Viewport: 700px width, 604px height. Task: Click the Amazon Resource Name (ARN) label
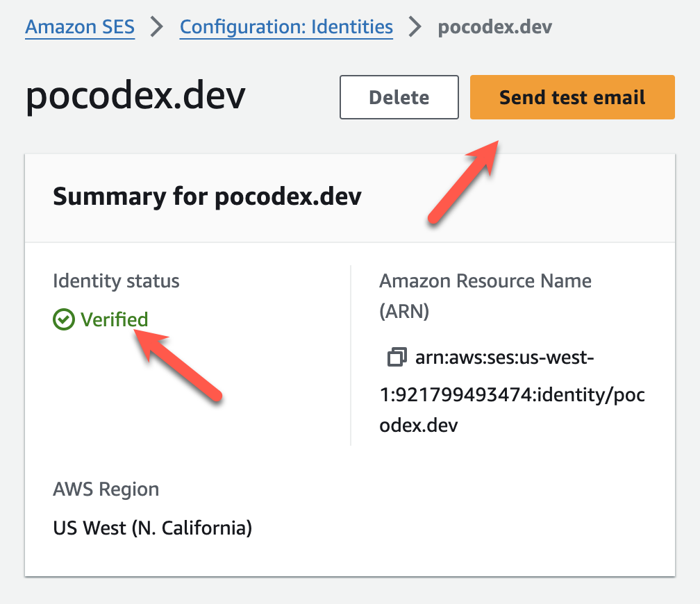tap(485, 296)
